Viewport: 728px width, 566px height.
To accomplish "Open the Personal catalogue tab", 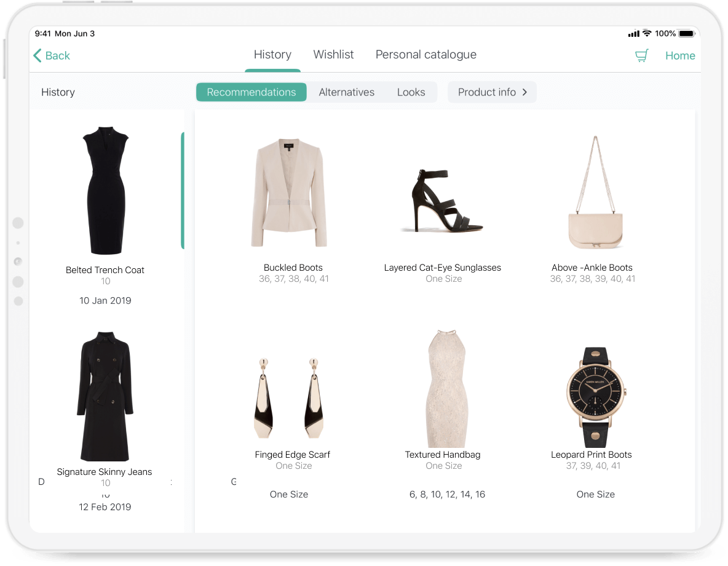I will 425,55.
